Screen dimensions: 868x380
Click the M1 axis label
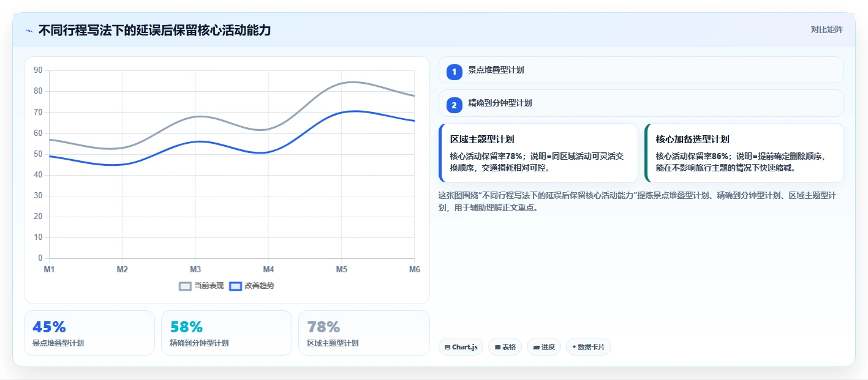[x=49, y=270]
